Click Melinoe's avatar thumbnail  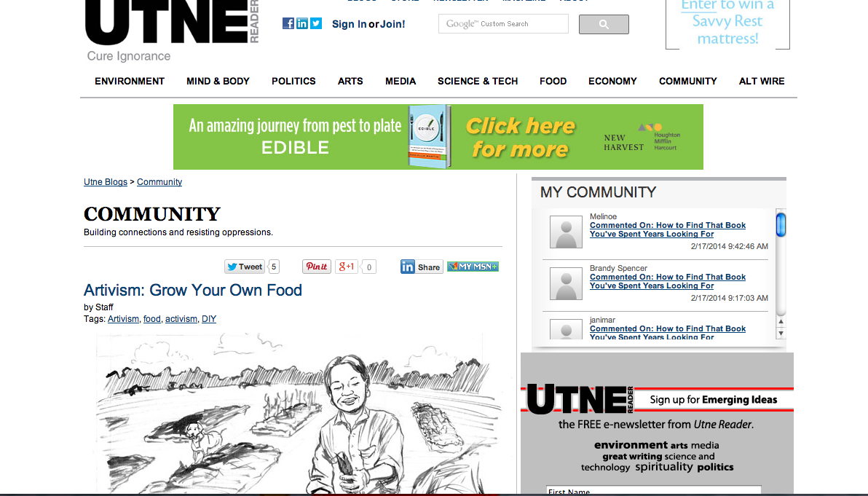click(x=566, y=232)
